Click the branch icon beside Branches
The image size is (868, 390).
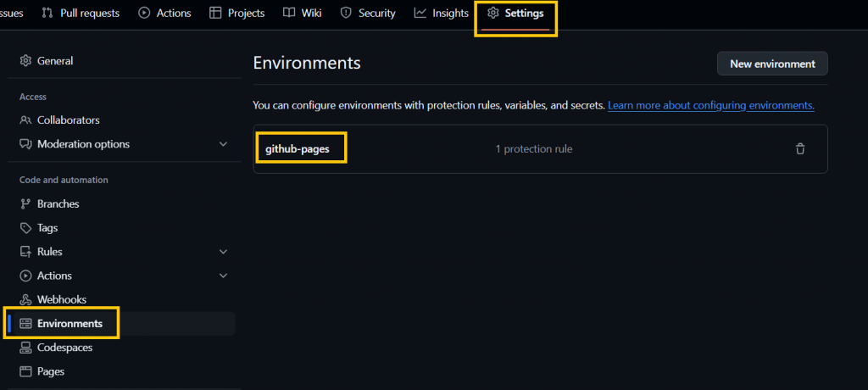pyautogui.click(x=25, y=203)
